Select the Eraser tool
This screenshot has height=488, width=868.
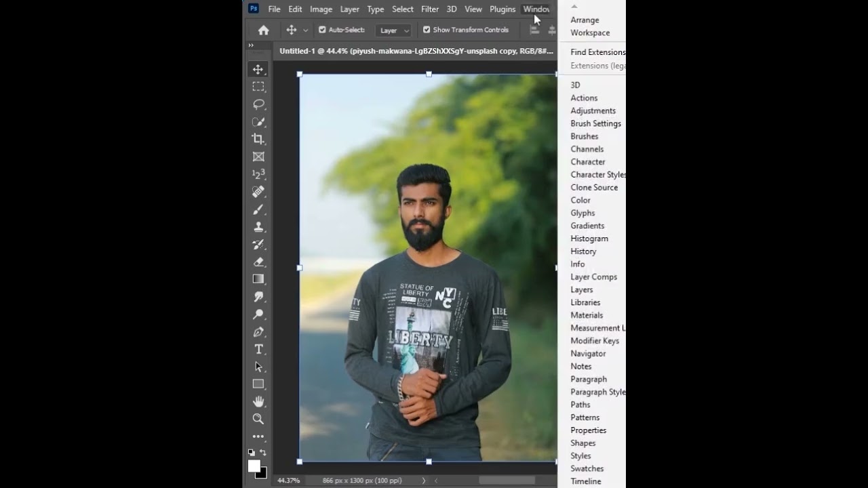pos(258,262)
